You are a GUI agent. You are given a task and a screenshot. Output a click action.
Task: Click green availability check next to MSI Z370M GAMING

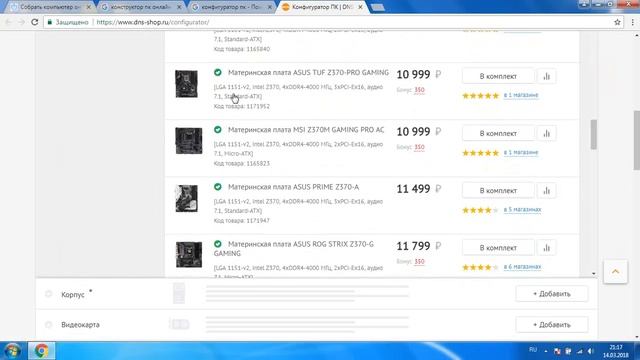[218, 129]
